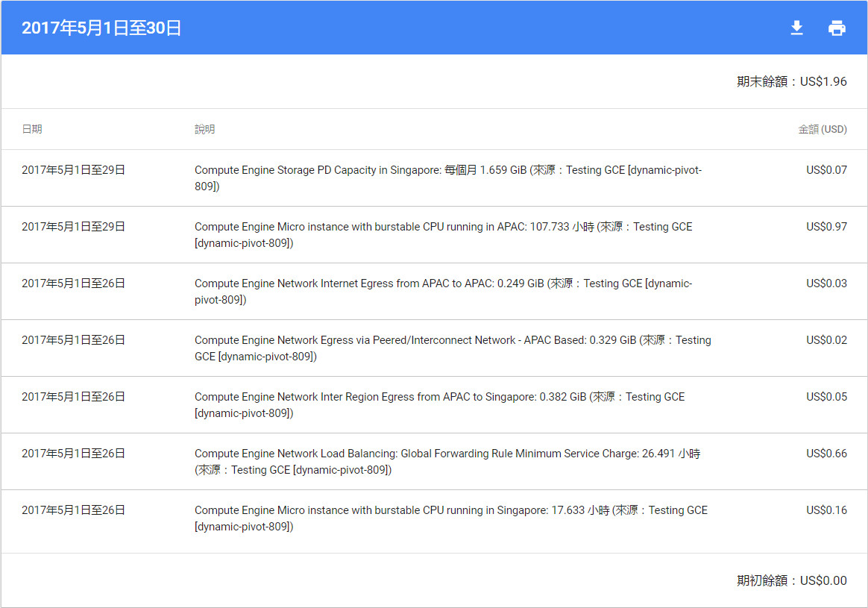This screenshot has height=608, width=868.
Task: Click the 期末餘額 US$1.96 closing balance
Action: click(x=791, y=81)
